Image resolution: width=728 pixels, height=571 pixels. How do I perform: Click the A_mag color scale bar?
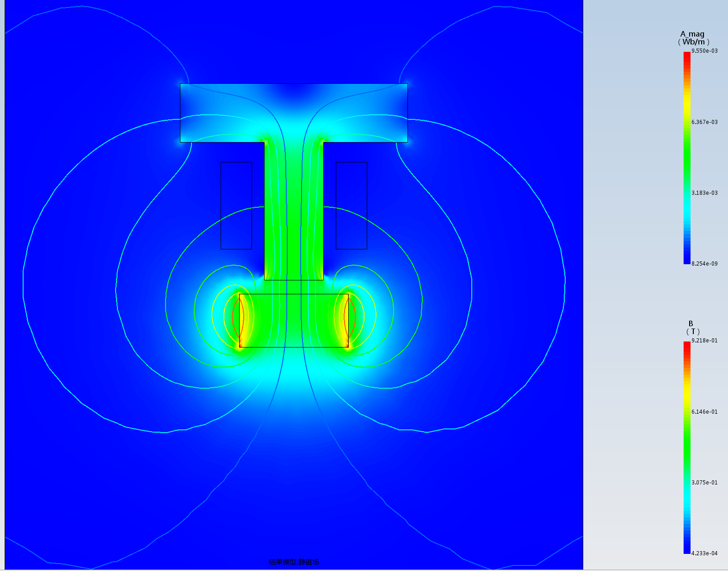pos(687,158)
